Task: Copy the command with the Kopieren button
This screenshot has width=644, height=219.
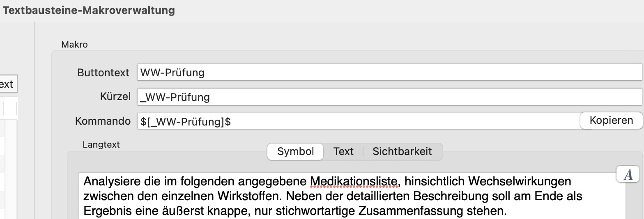Action: (x=611, y=121)
